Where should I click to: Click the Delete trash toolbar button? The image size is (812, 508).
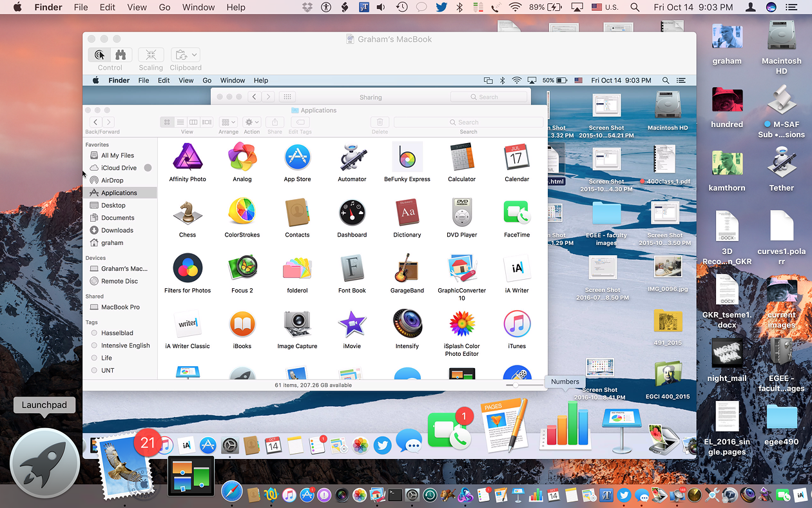click(x=380, y=122)
